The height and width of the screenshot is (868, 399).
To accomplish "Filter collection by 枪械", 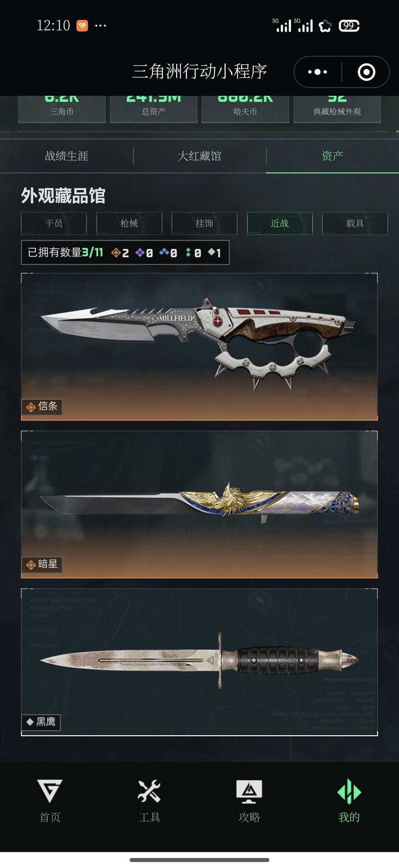I will [x=129, y=223].
